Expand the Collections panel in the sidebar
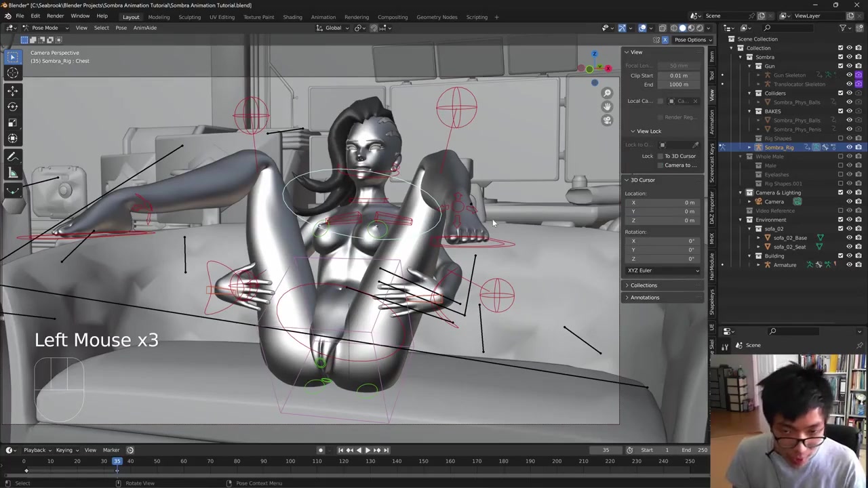Image resolution: width=868 pixels, height=488 pixels. (x=644, y=285)
